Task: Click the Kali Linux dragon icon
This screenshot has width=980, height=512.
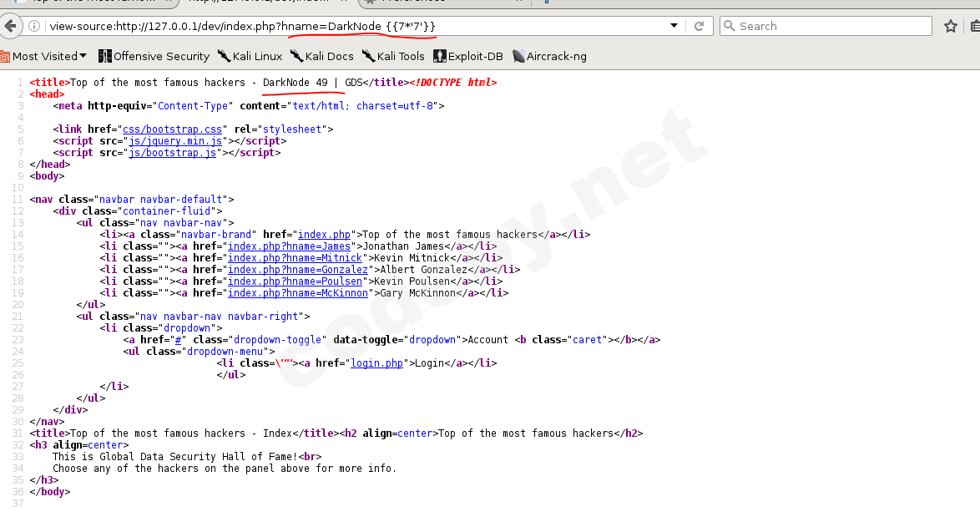Action: pyautogui.click(x=224, y=56)
